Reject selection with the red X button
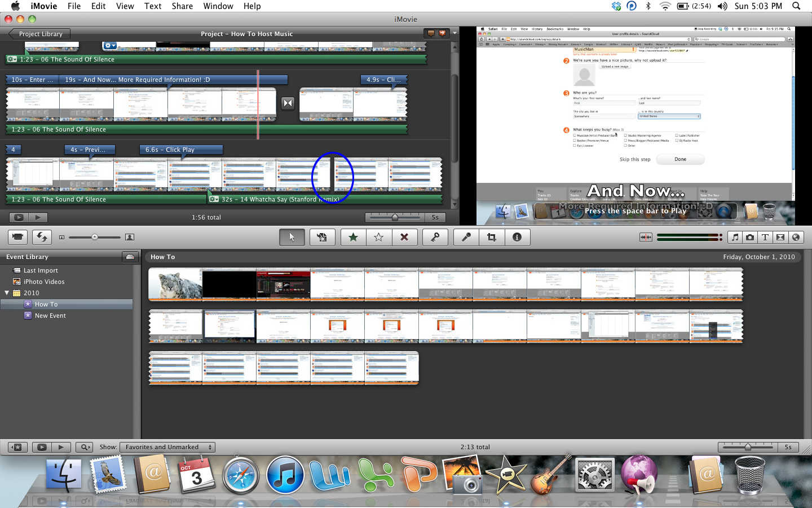 pyautogui.click(x=404, y=237)
